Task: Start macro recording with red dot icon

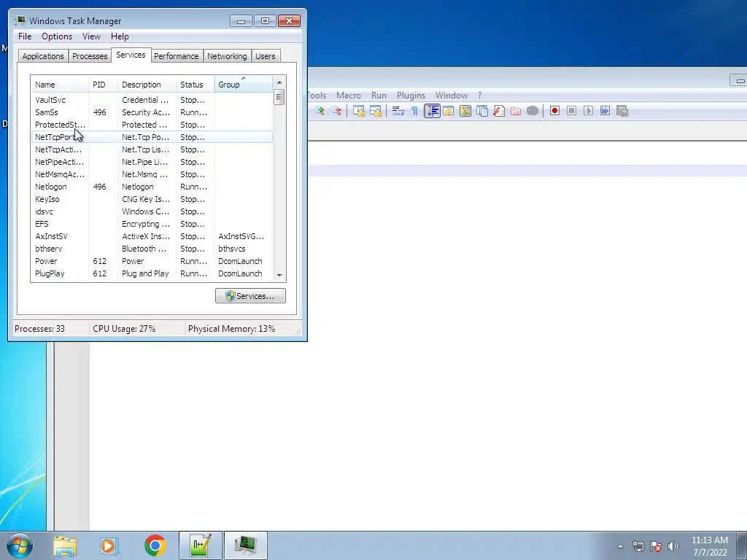Action: coord(554,111)
